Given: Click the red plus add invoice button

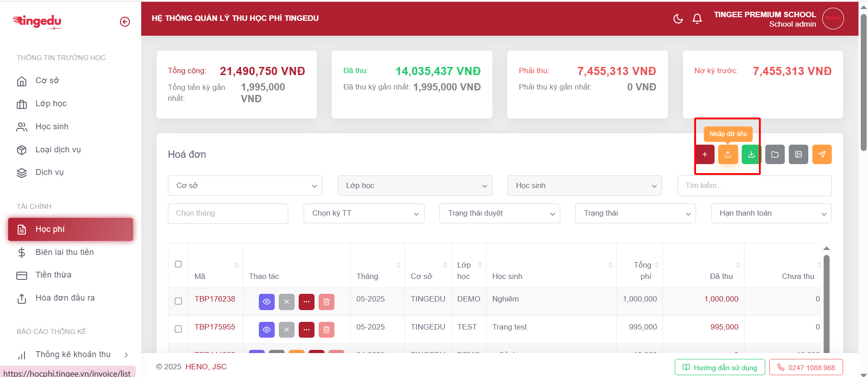Looking at the screenshot, I should pyautogui.click(x=705, y=155).
